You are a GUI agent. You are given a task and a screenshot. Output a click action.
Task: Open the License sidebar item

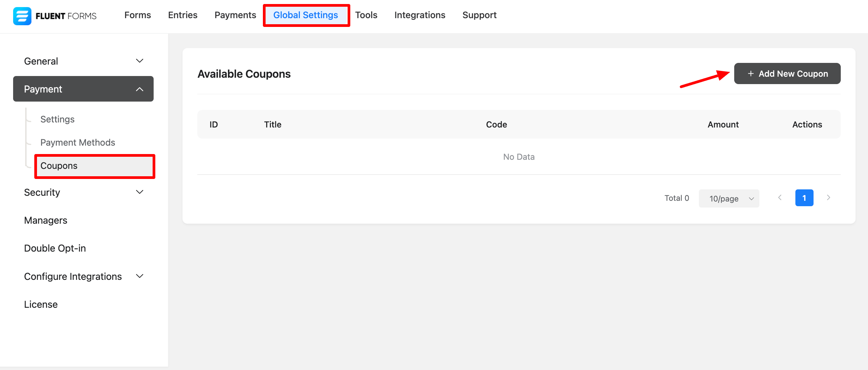coord(41,304)
